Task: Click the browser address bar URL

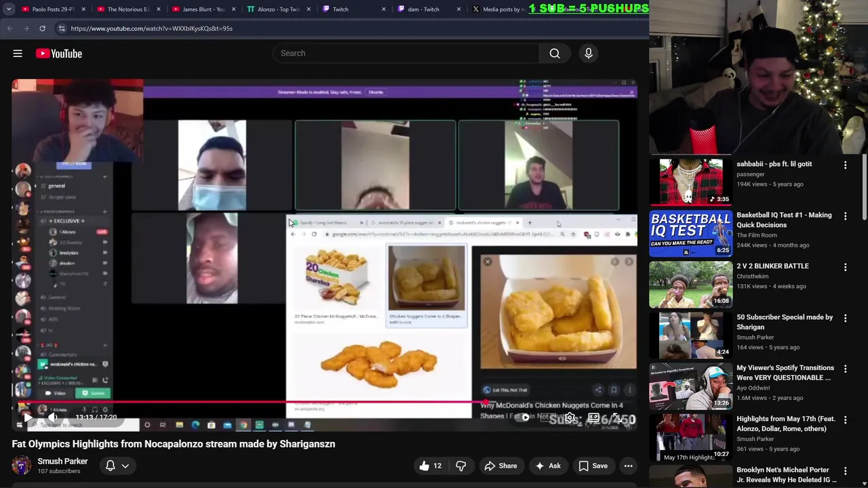Action: pos(152,28)
